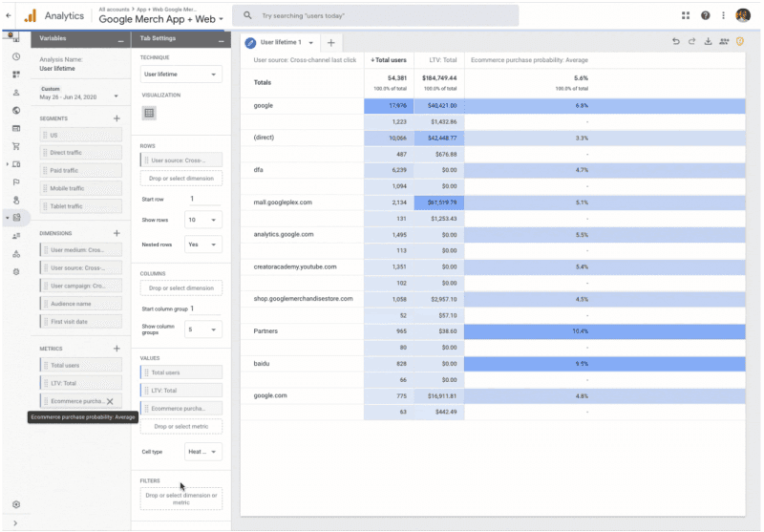Viewport: 764px width, 532px height.
Task: Add a new dimension with plus icon
Action: coord(117,233)
